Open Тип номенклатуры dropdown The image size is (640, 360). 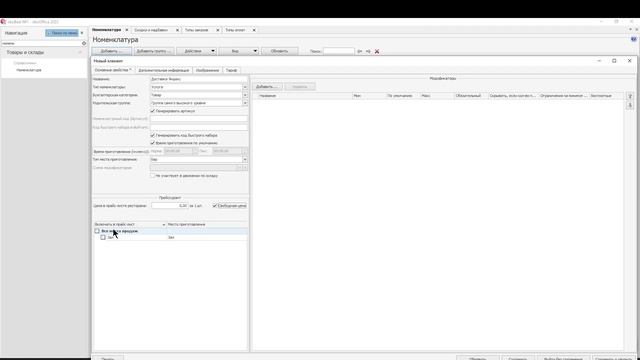[x=245, y=87]
